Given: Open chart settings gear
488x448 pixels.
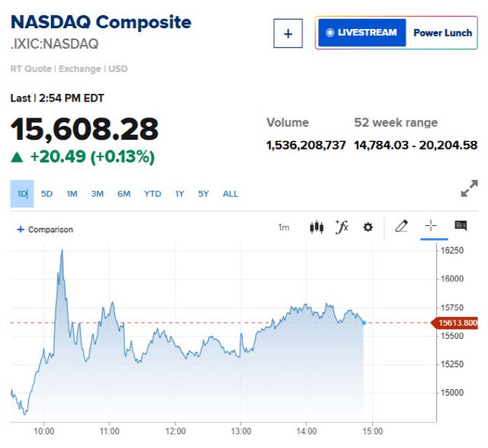Looking at the screenshot, I should (x=368, y=227).
